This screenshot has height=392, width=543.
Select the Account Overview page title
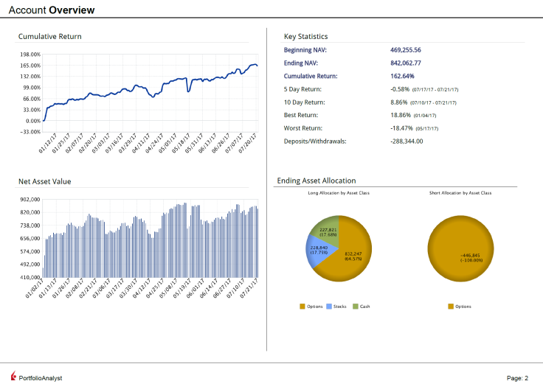pos(52,10)
